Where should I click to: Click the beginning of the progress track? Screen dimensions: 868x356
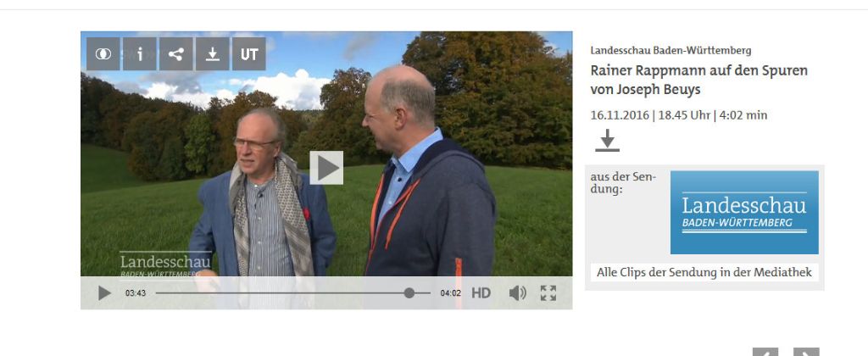click(158, 293)
